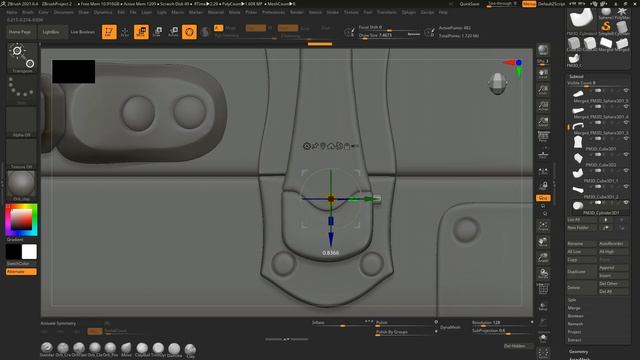Pick a color in the color picker square

click(21, 220)
